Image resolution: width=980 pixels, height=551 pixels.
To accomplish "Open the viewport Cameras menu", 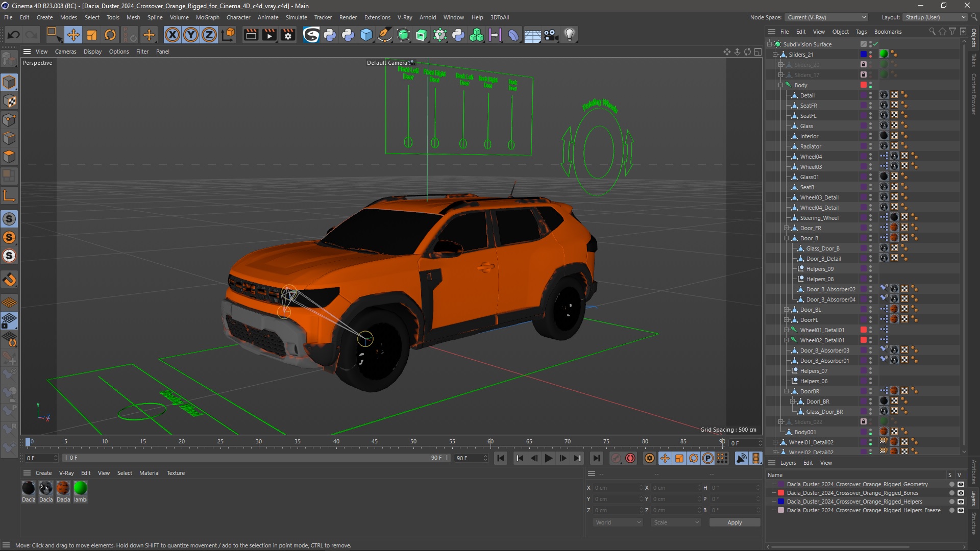I will (65, 52).
